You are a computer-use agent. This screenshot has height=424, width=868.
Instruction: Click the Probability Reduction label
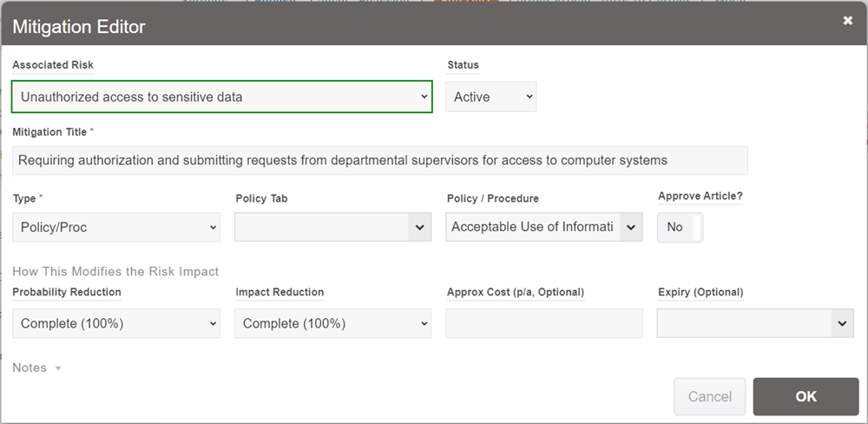(x=67, y=293)
